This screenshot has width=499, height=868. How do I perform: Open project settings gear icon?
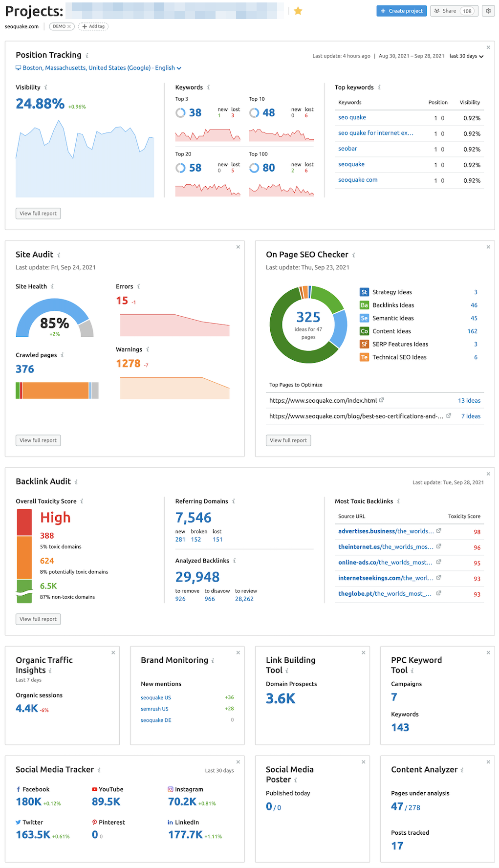(488, 11)
